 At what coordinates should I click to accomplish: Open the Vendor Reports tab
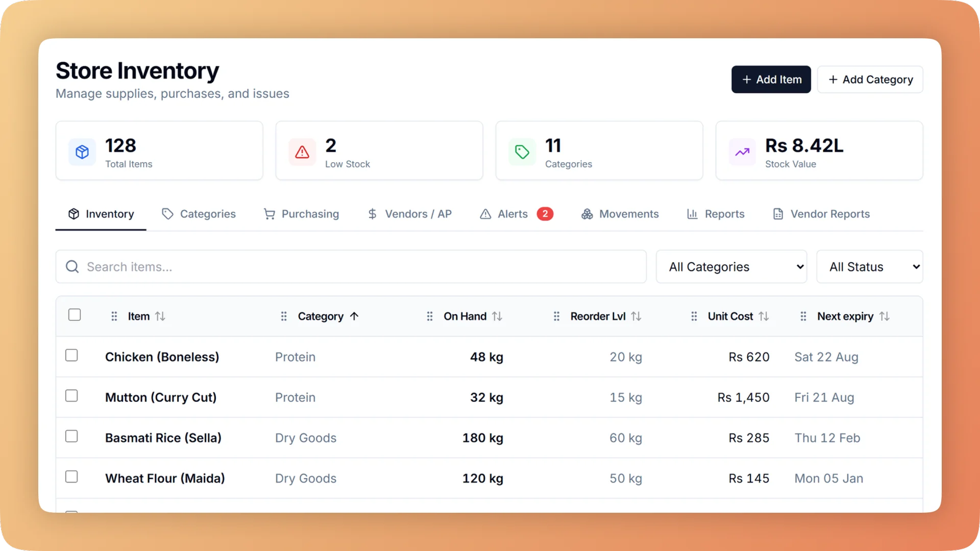(821, 214)
